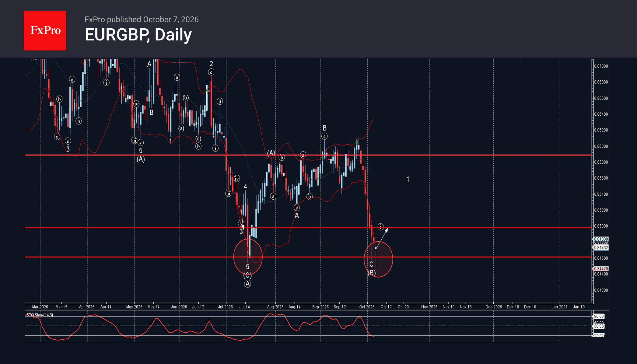Click the Jul-2026 date label
637x364 pixels.
225,307
